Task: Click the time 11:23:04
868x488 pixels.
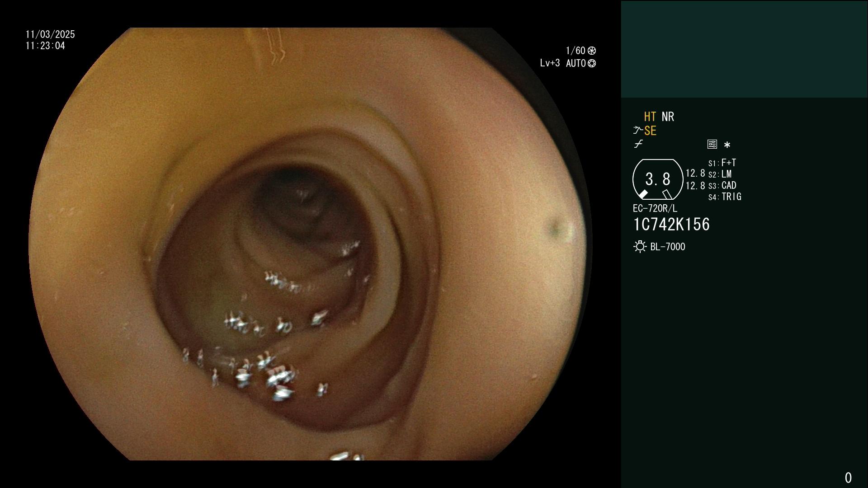Action: point(45,46)
